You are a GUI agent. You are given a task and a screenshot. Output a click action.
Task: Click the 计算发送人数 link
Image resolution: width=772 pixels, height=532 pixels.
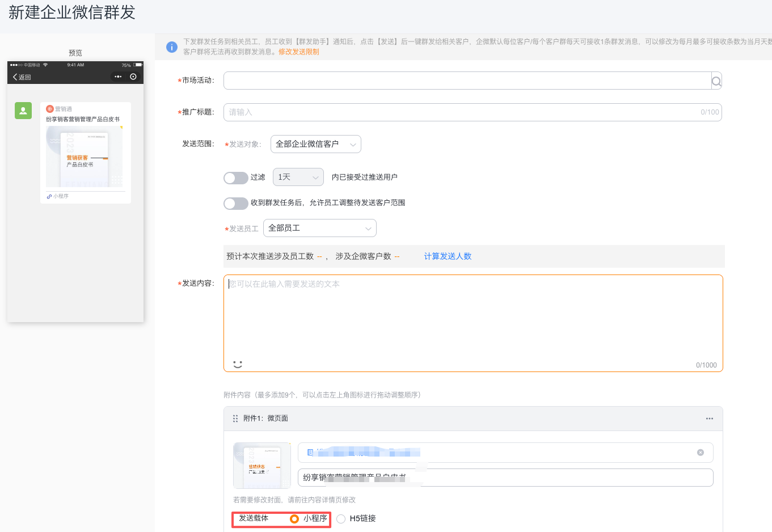pyautogui.click(x=448, y=256)
